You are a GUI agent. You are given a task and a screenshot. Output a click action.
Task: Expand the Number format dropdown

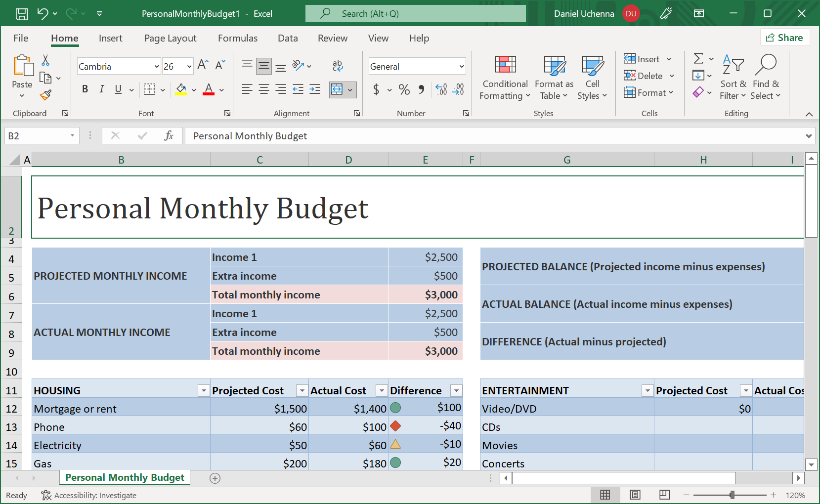(461, 67)
